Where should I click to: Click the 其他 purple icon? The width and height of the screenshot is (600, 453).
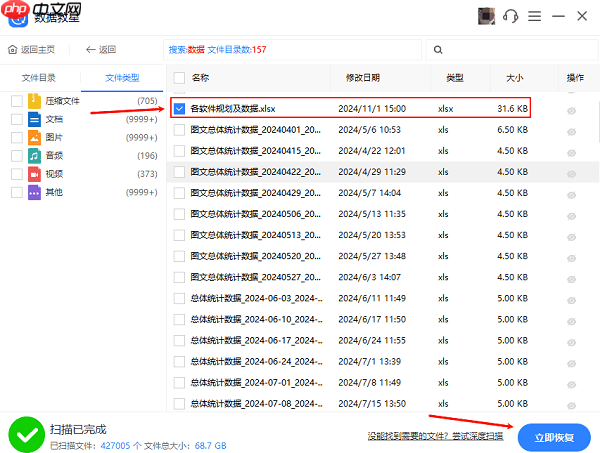pos(34,192)
